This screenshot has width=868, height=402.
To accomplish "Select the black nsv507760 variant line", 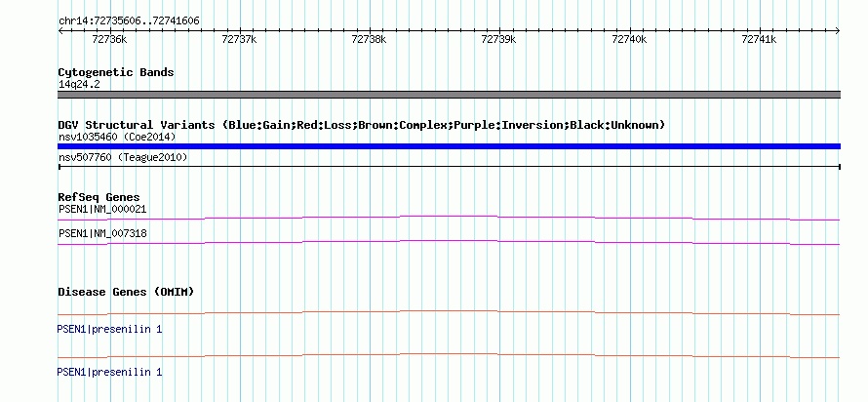I will pos(449,166).
